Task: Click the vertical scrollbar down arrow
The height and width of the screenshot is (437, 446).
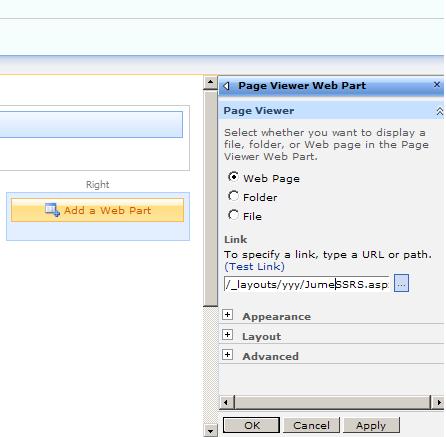Action: click(210, 430)
